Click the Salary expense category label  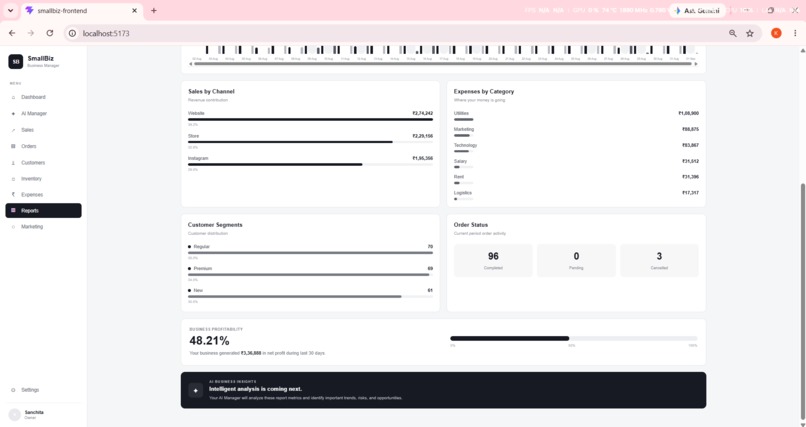pos(461,161)
